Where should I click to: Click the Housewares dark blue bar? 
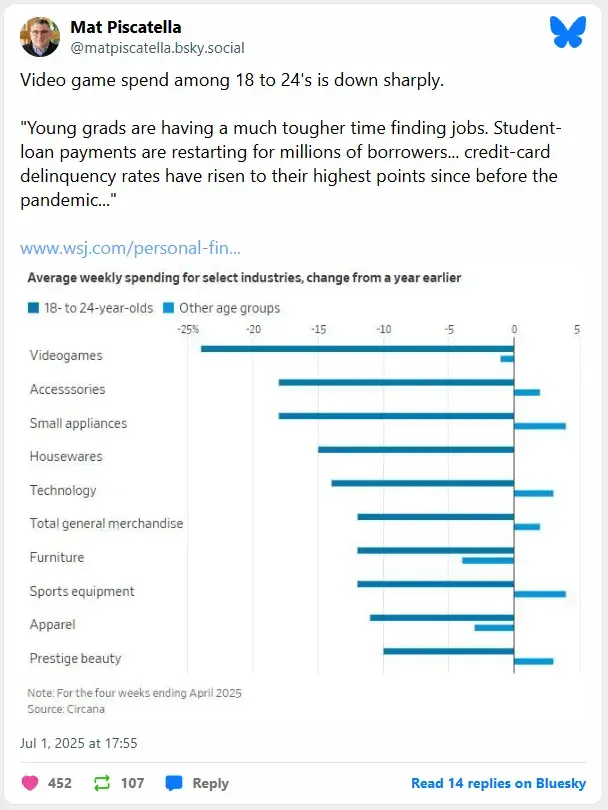tap(416, 449)
